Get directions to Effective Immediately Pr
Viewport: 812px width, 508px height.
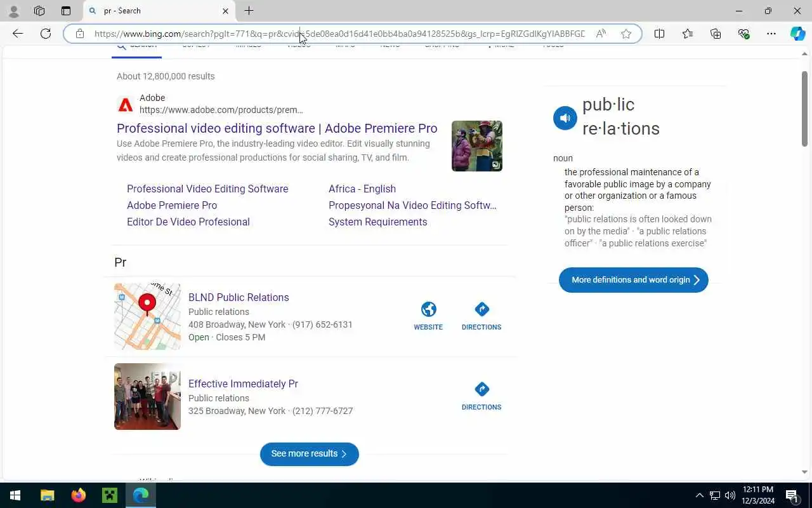[481, 396]
